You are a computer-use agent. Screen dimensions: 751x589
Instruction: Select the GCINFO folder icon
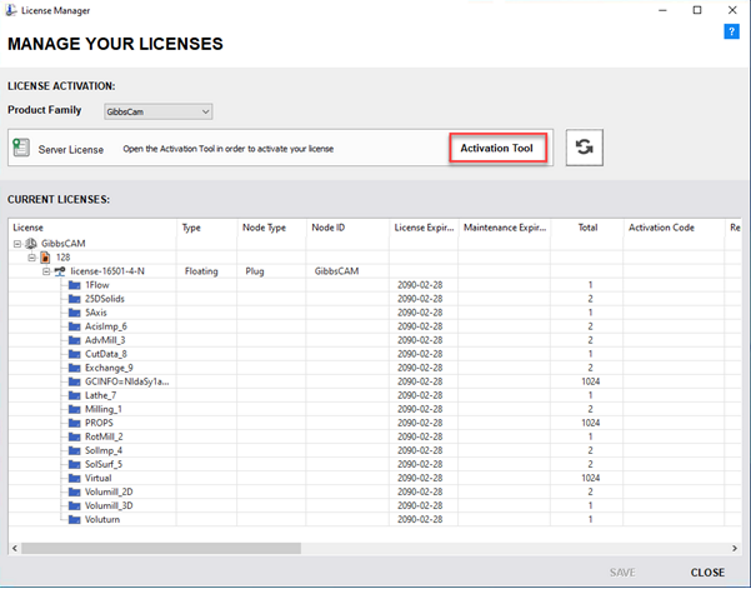pyautogui.click(x=74, y=382)
